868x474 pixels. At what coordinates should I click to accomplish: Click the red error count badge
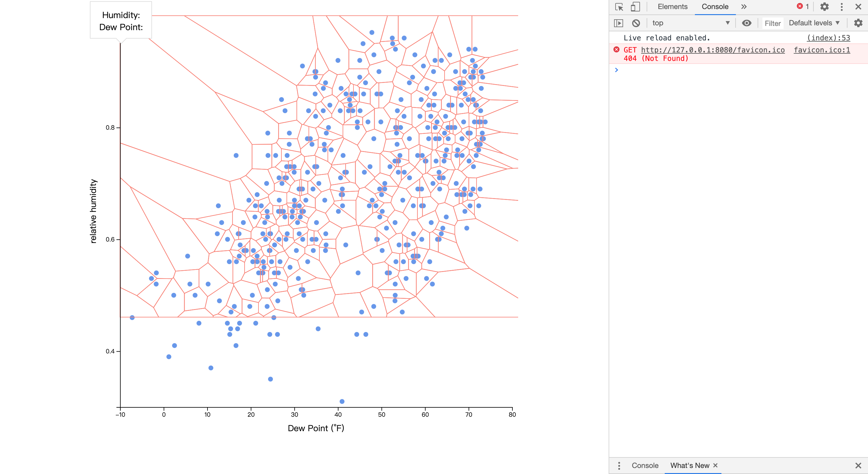click(803, 6)
